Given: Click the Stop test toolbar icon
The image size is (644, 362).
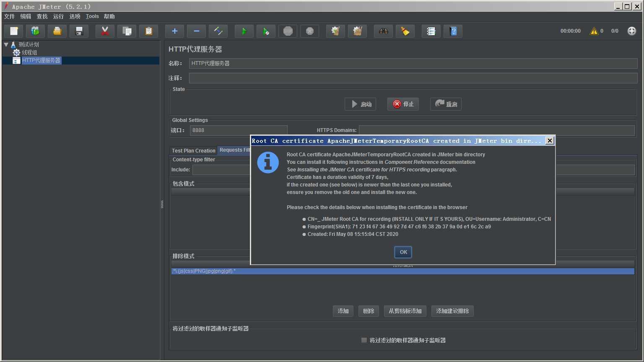Looking at the screenshot, I should pyautogui.click(x=288, y=31).
